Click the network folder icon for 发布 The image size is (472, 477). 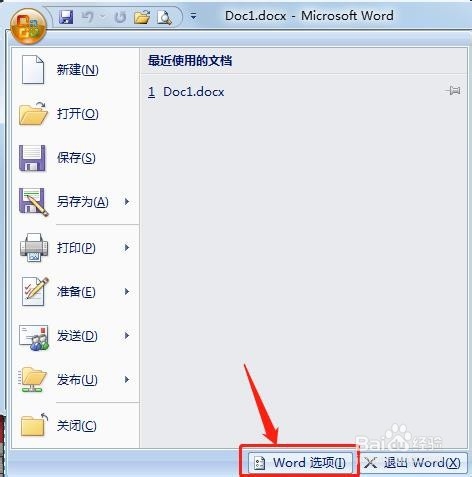(x=33, y=380)
